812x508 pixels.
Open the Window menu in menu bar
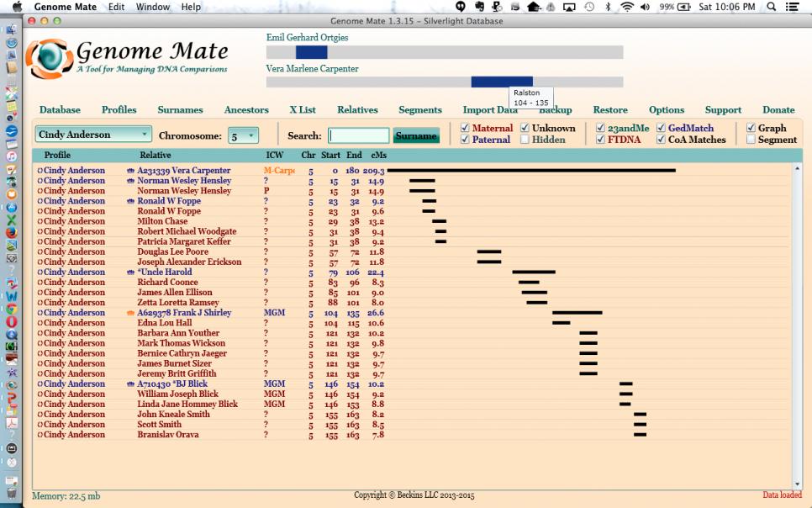153,7
